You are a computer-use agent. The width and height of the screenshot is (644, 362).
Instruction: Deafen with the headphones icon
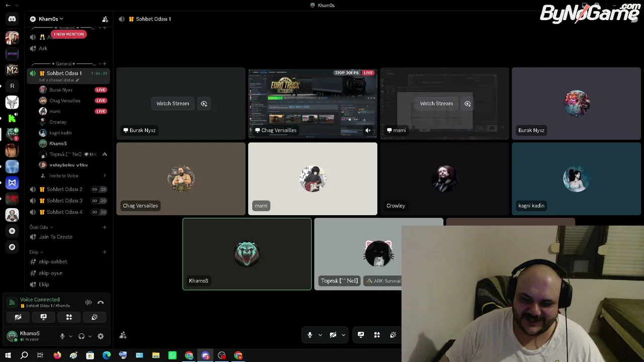click(x=82, y=336)
